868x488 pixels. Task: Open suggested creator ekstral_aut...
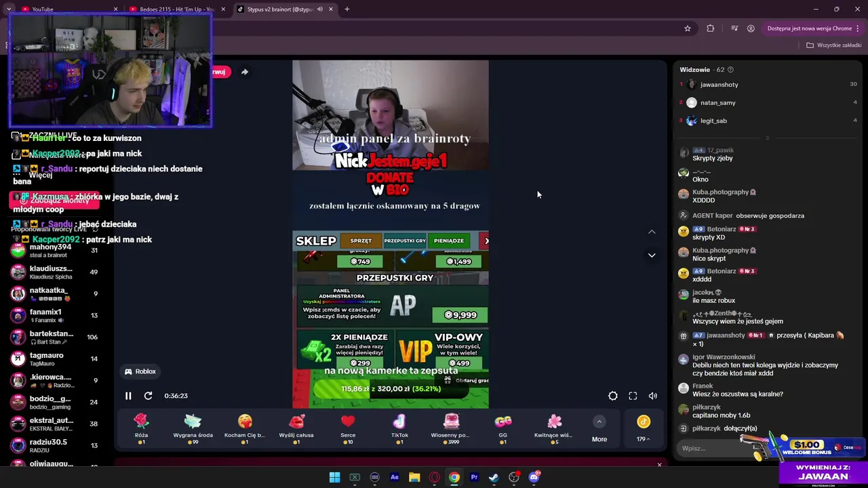pos(56,424)
